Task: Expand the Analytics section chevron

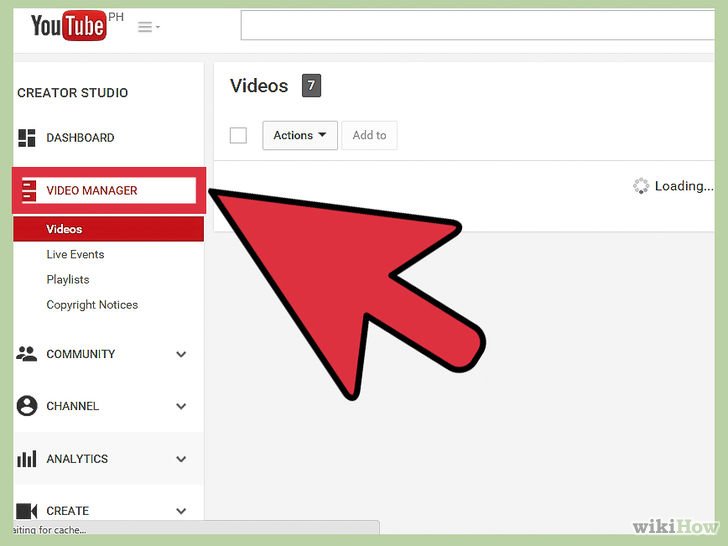Action: pos(181,459)
